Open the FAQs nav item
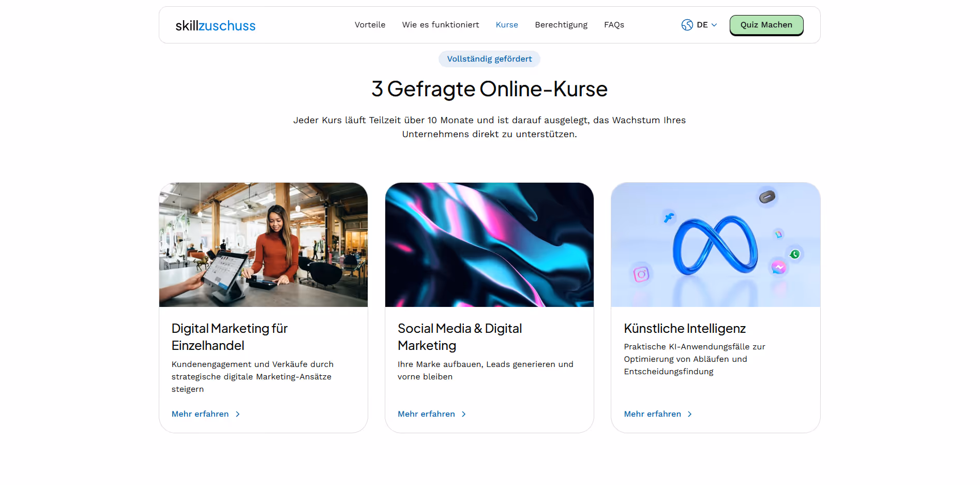Viewport: 980px width, 485px height. [614, 25]
